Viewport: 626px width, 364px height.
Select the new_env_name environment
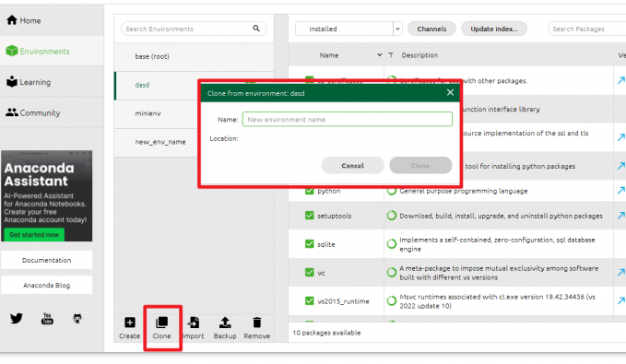156,142
